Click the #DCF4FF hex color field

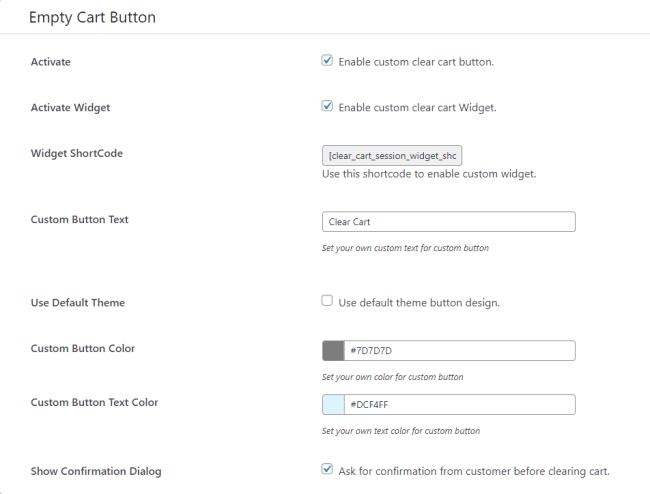coord(459,405)
